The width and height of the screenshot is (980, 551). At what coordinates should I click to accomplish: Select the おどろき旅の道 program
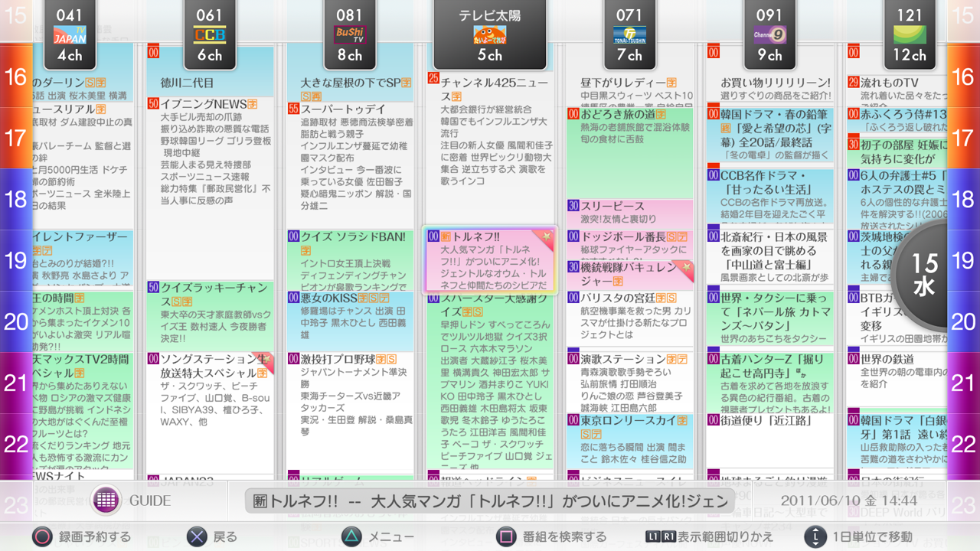pos(630,153)
